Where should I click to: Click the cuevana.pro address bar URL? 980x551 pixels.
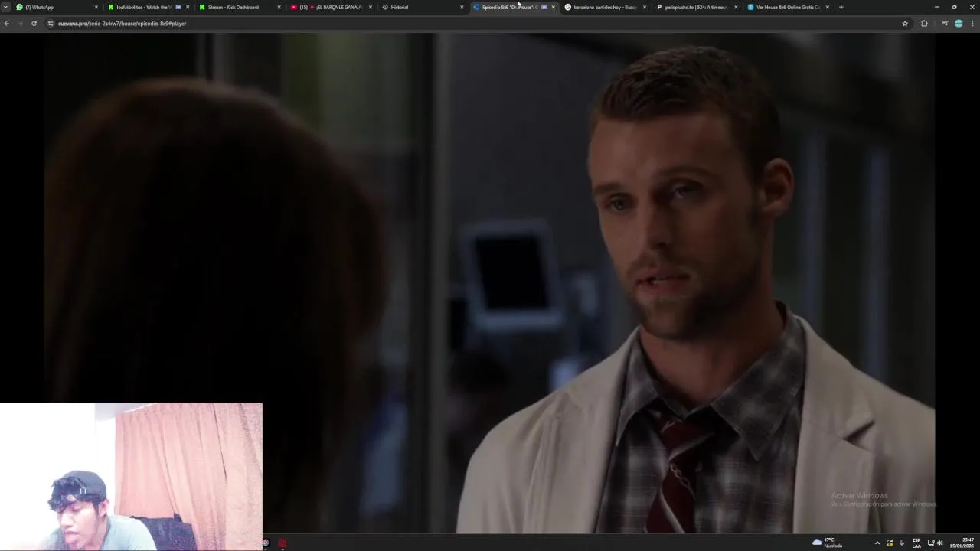coord(122,24)
